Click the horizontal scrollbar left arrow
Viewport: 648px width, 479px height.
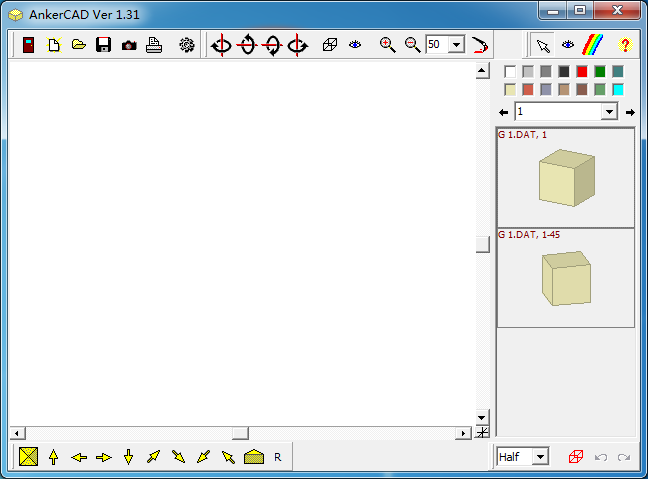[x=17, y=433]
